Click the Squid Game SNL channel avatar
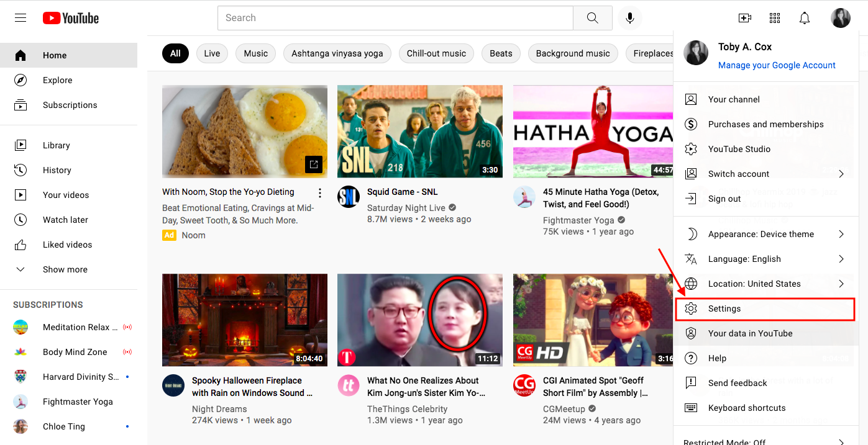Viewport: 868px width, 445px height. point(349,197)
